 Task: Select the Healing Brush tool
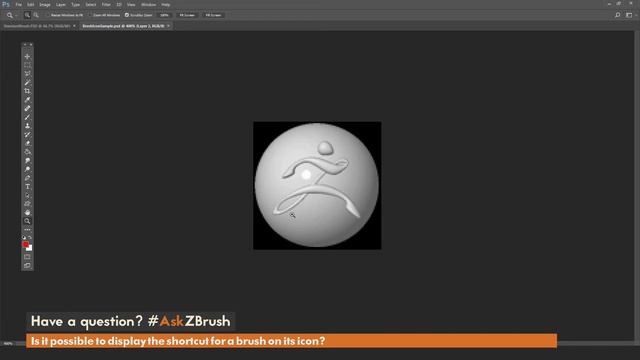27,109
